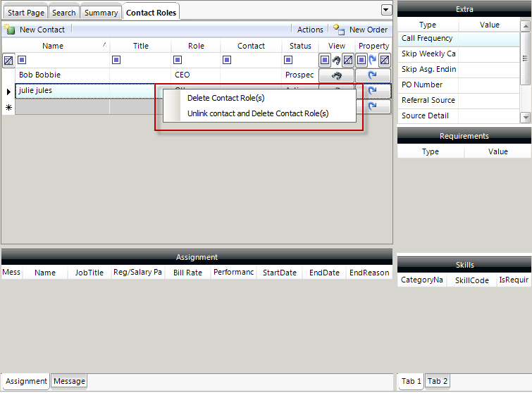Screen dimensions: 532x393
Task: Sort by Name column header
Action: click(56, 46)
